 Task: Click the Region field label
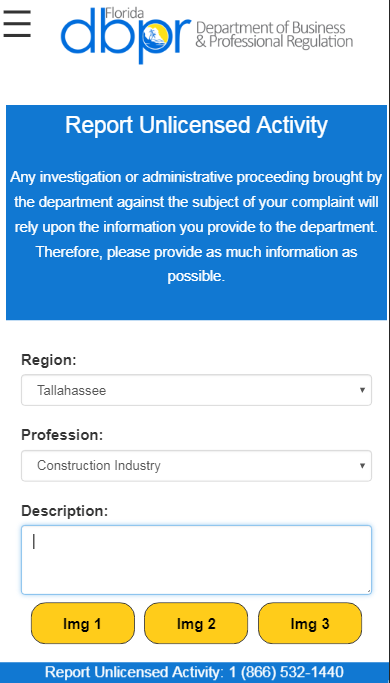[x=49, y=360]
